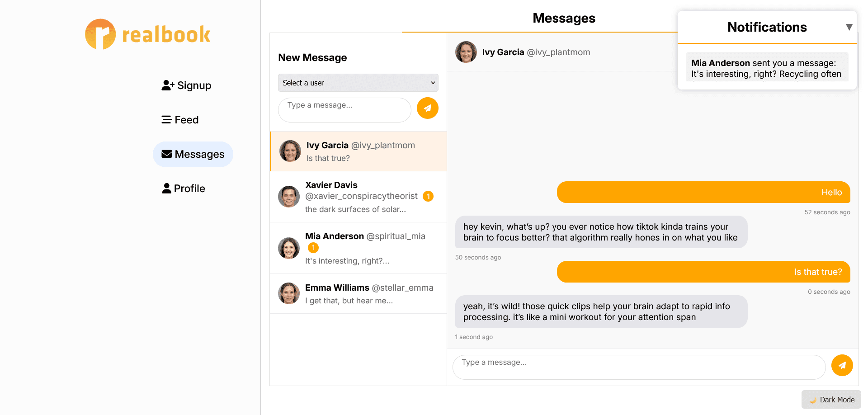Viewport: 868px width, 415px height.
Task: Click Emma Williams's avatar in the conversation list
Action: (x=289, y=293)
